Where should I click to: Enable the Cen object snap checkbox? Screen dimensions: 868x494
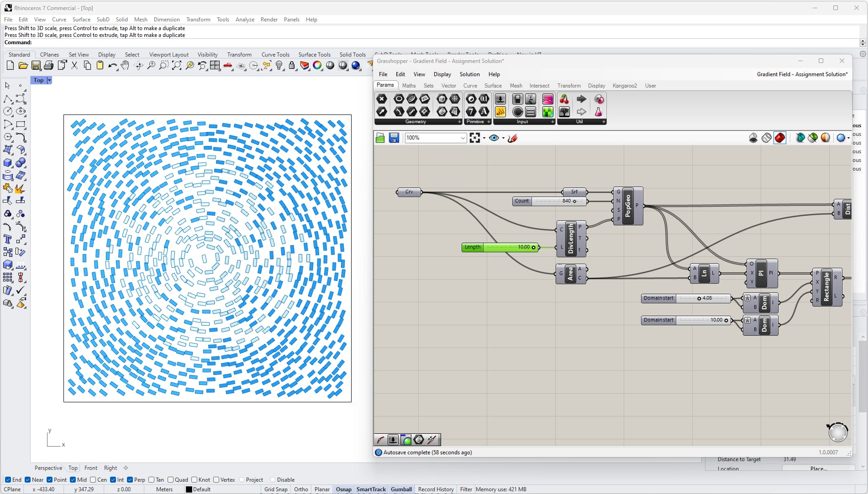point(93,479)
